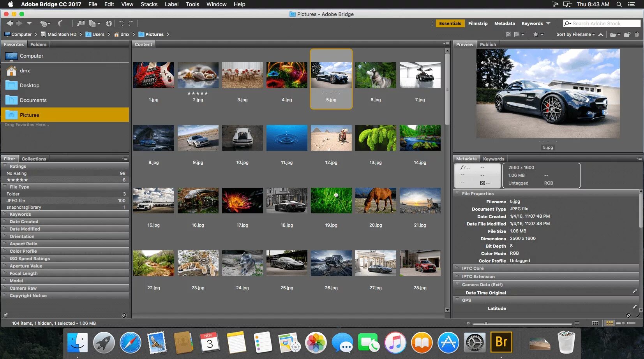Click the boomerang return-to-app icon
The height and width of the screenshot is (359, 644).
point(60,23)
